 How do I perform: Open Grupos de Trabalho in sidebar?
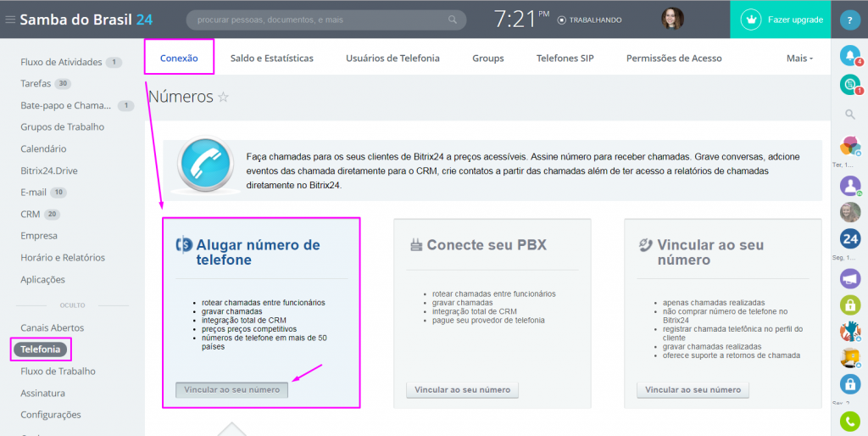(63, 127)
